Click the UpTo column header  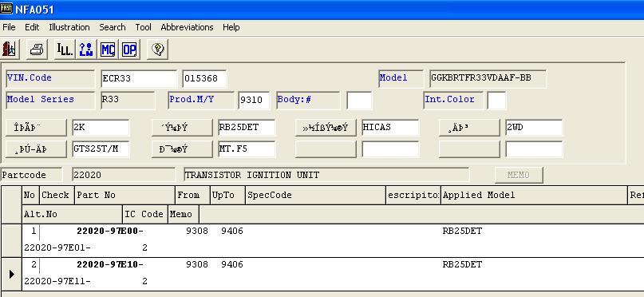[x=227, y=195]
